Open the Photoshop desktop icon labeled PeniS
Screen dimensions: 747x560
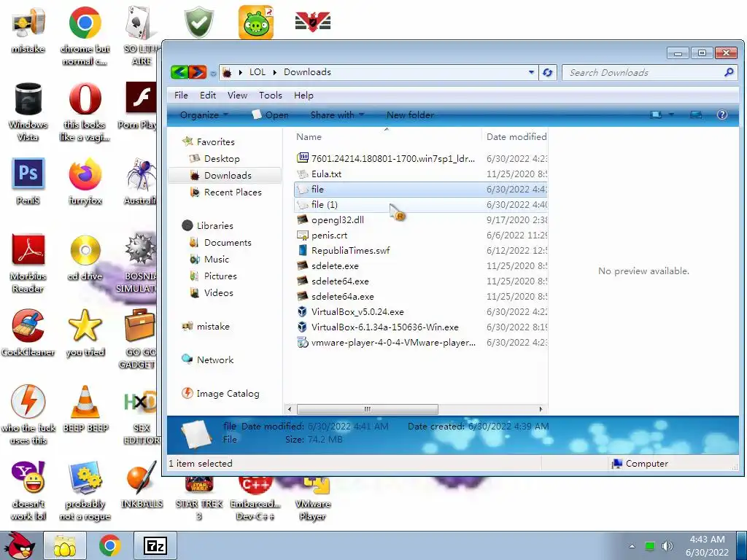(28, 182)
